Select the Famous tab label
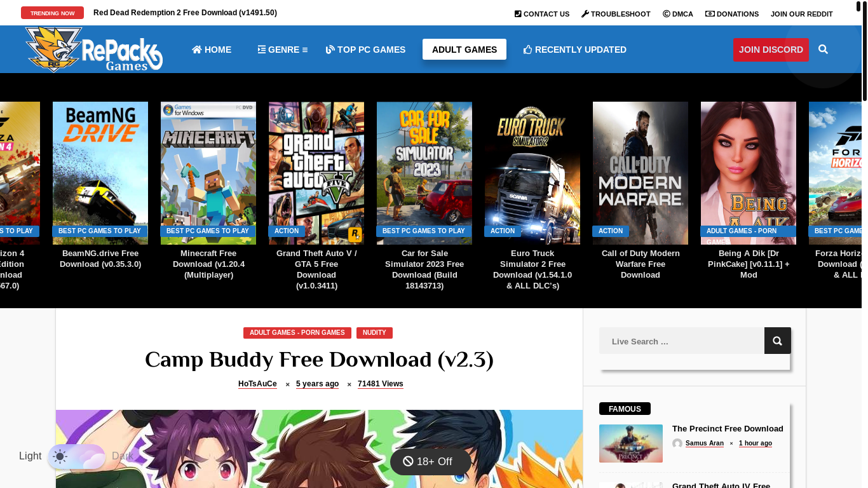The image size is (868, 488). click(x=625, y=409)
